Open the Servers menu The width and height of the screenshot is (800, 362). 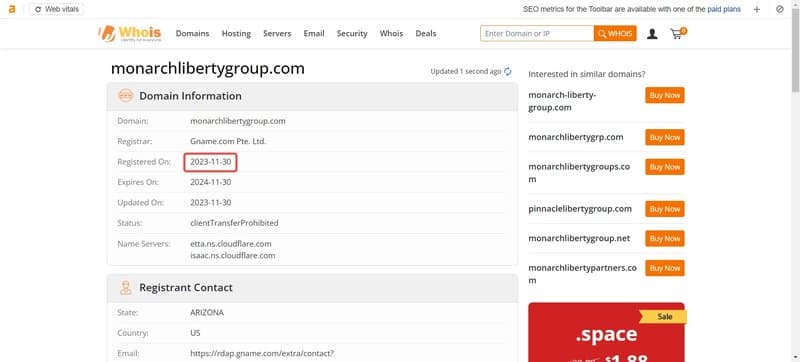point(277,34)
